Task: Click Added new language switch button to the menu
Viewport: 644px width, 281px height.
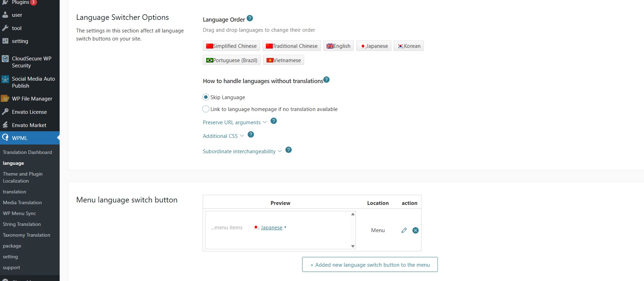Action: 370,265
